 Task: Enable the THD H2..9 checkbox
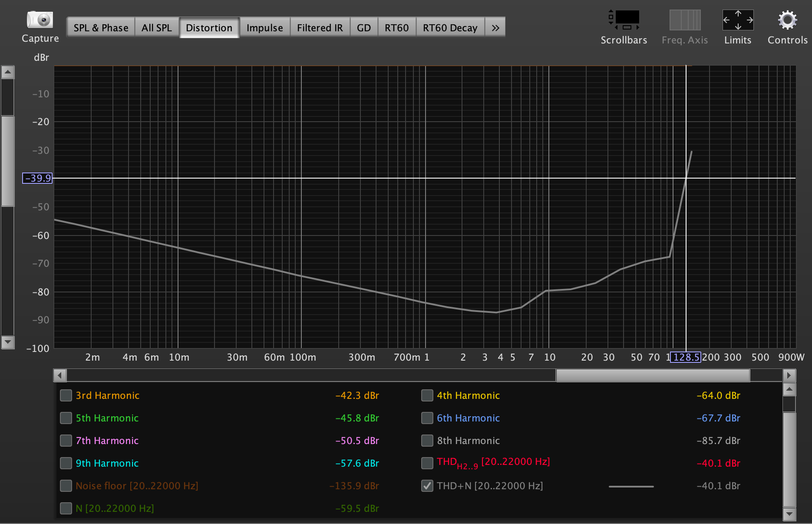click(427, 463)
